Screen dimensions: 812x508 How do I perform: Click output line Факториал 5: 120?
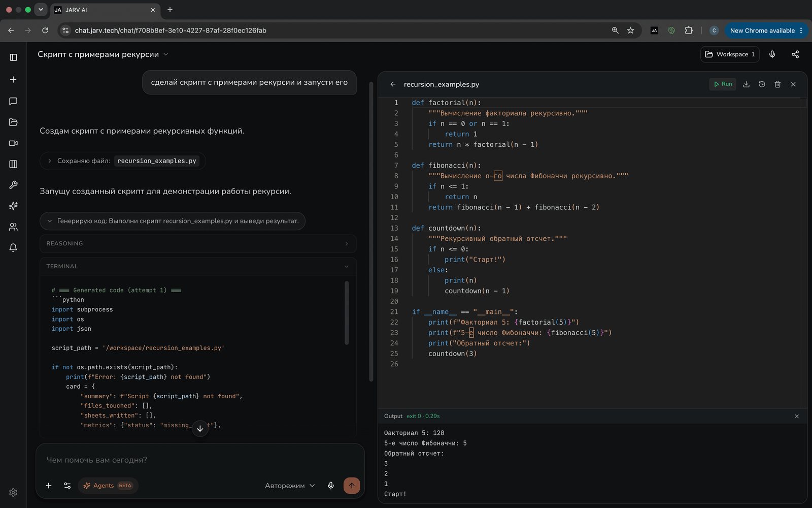point(414,433)
